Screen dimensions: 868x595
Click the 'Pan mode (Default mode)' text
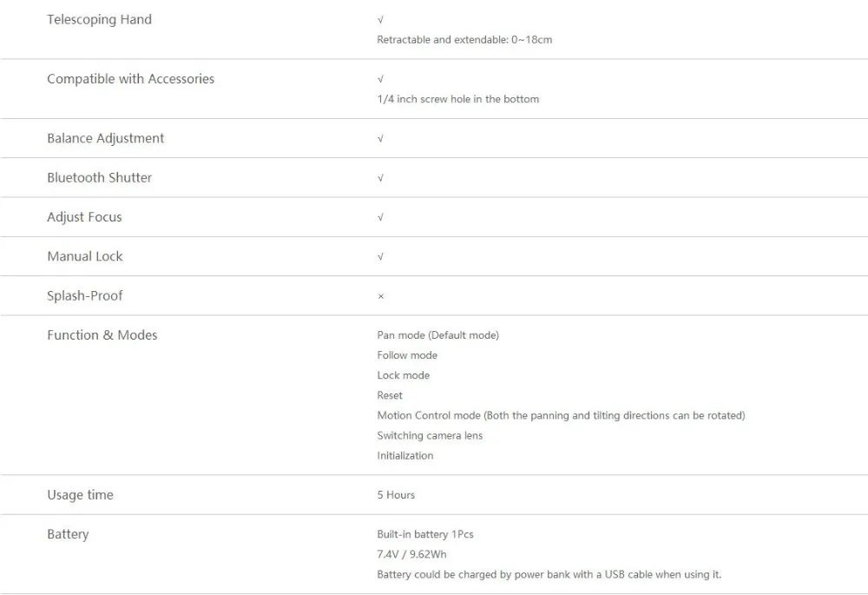pos(437,335)
